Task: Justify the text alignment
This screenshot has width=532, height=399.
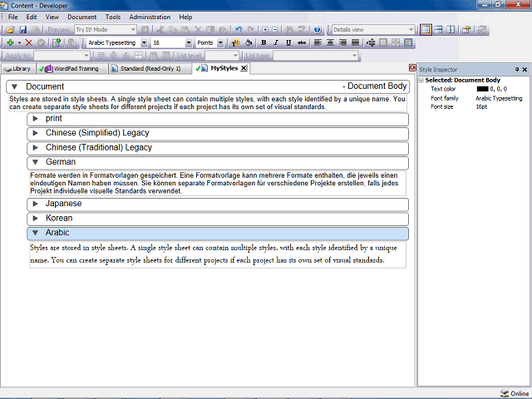Action: pyautogui.click(x=355, y=42)
